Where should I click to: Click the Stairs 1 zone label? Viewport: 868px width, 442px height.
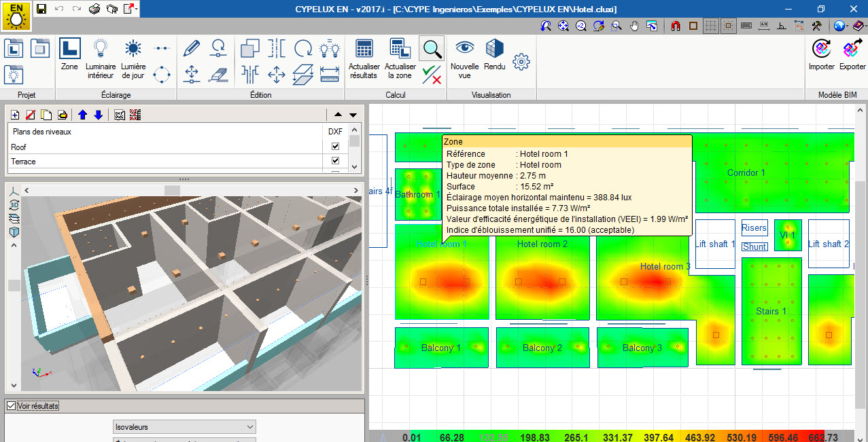771,311
